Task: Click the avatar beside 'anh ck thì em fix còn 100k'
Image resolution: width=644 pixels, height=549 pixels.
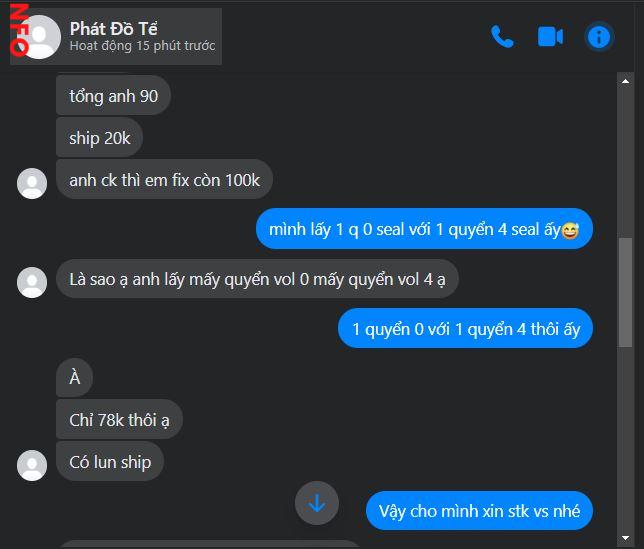Action: 32,183
